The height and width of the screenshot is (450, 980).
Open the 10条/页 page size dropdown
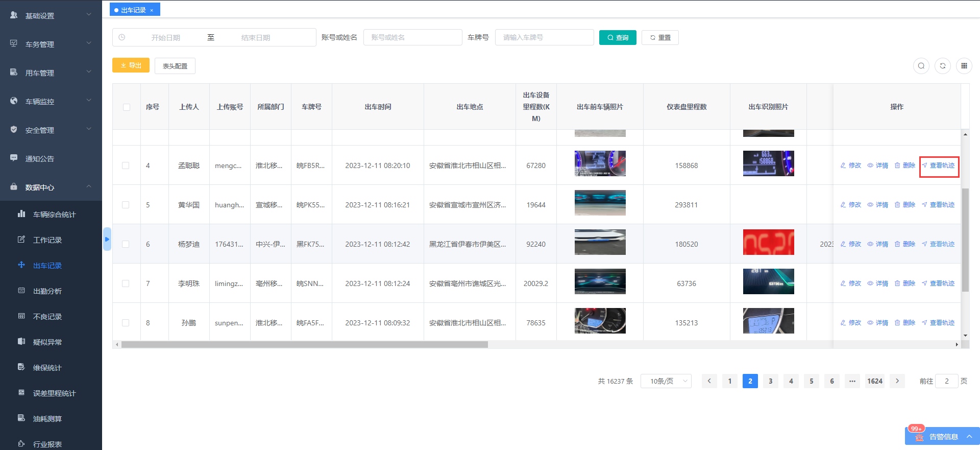[x=666, y=381]
